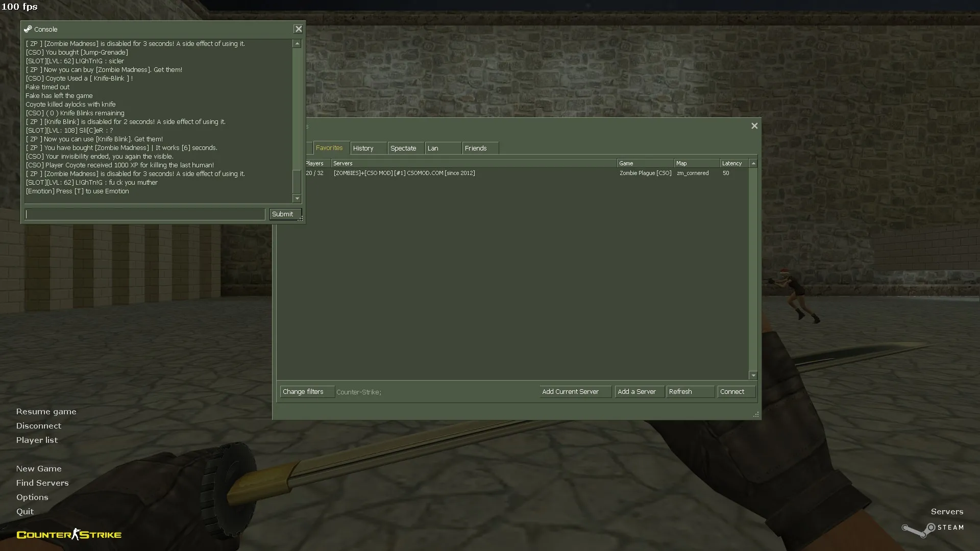The height and width of the screenshot is (551, 980).
Task: Click the Add a Server button
Action: click(x=640, y=392)
